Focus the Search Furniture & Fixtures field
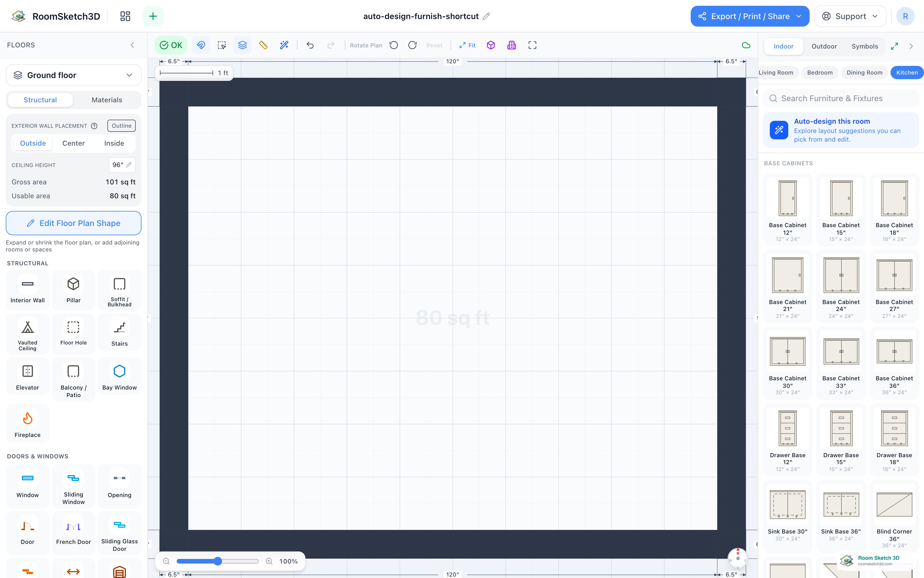Image resolution: width=924 pixels, height=578 pixels. 841,98
